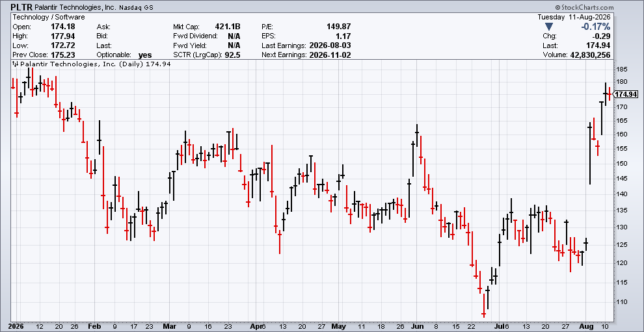This screenshot has height=332, width=644.
Task: Click the Technology / Software sector label
Action: [x=49, y=18]
